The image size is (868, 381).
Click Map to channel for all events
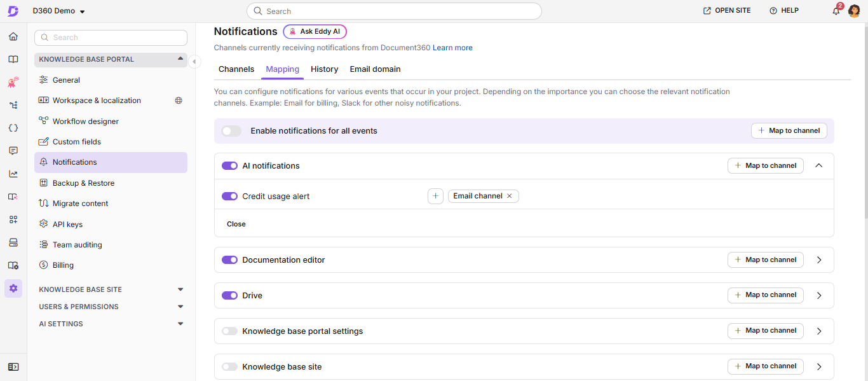(x=789, y=131)
